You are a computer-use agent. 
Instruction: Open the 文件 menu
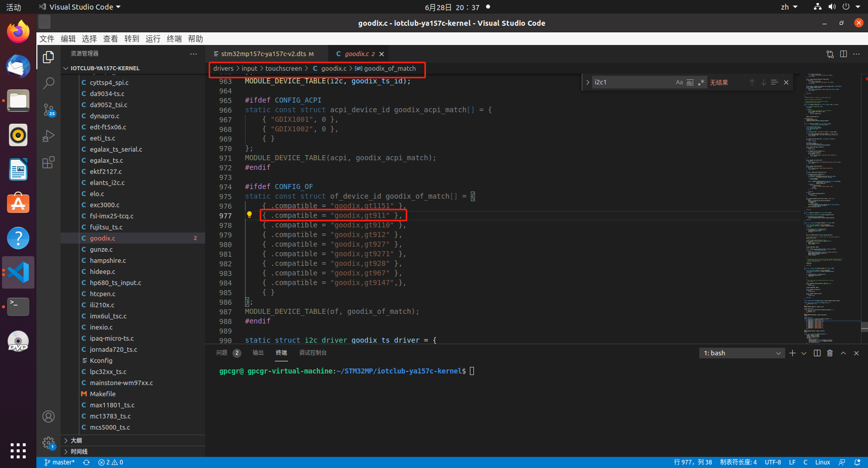click(x=47, y=39)
